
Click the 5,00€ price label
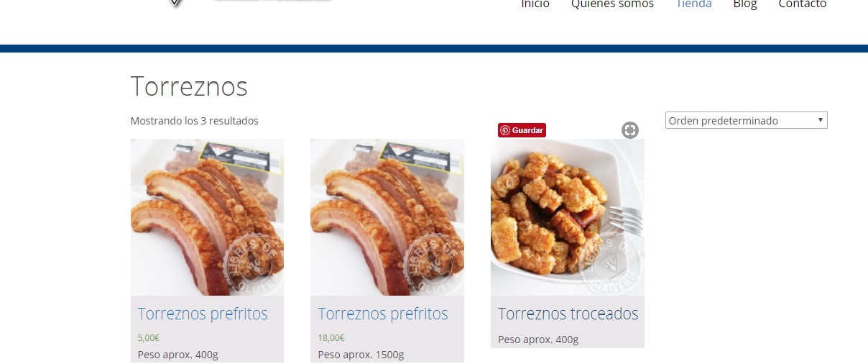point(149,337)
